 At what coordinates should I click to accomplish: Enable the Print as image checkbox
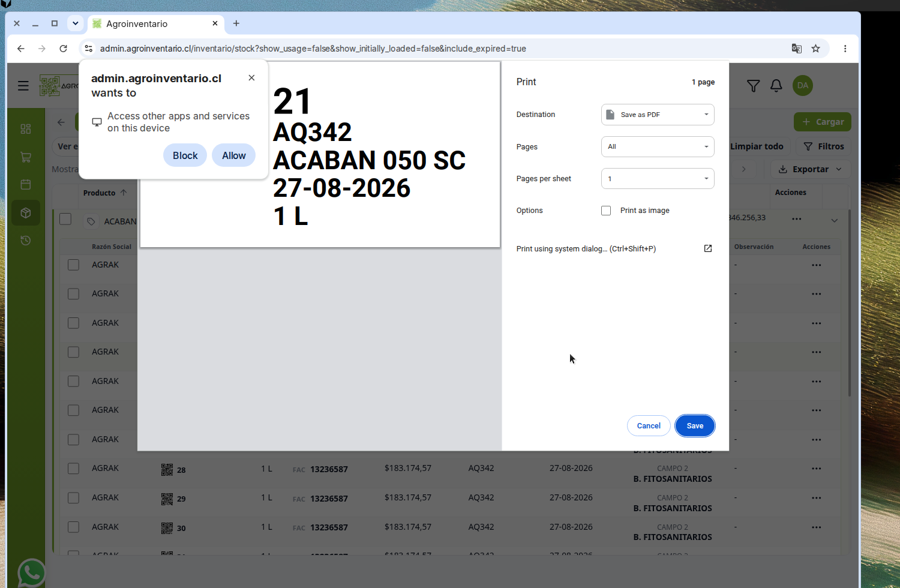606,211
